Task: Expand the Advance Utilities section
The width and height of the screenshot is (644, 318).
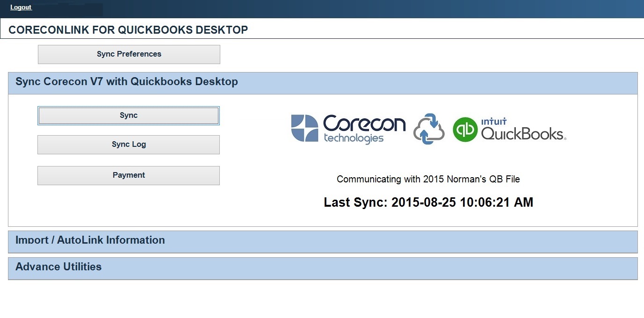Action: coord(323,268)
